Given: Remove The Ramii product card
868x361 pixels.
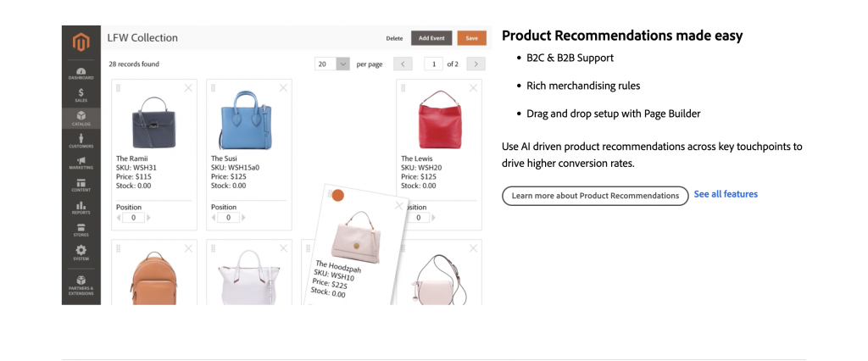Looking at the screenshot, I should (x=188, y=87).
